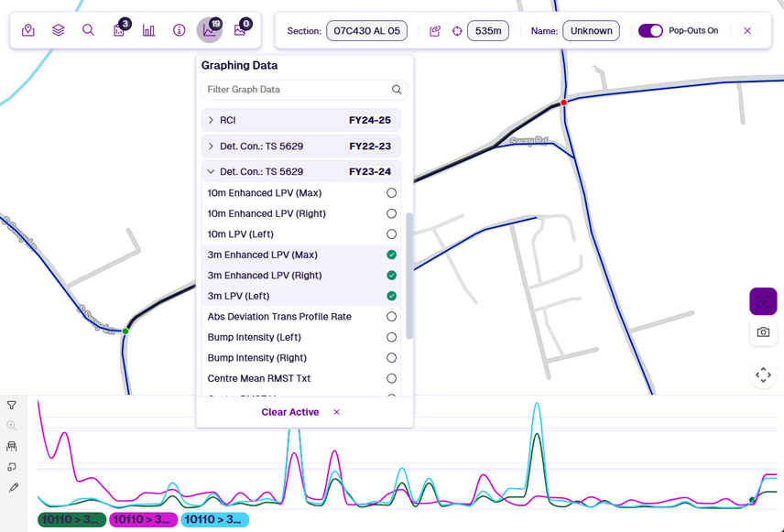Toggle the Pop-Outs On switch
This screenshot has height=532, width=784.
click(650, 31)
